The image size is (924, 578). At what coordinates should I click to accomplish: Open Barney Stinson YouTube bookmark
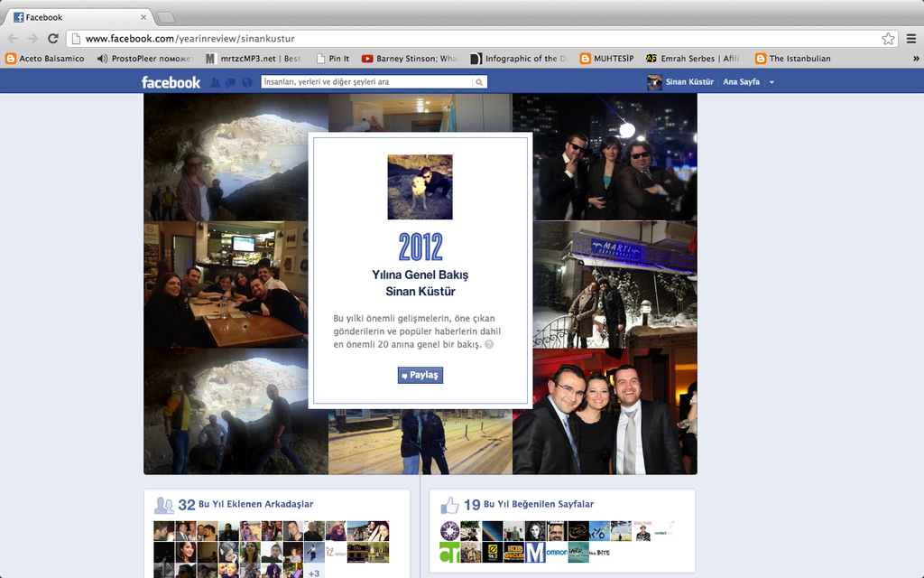coord(411,59)
